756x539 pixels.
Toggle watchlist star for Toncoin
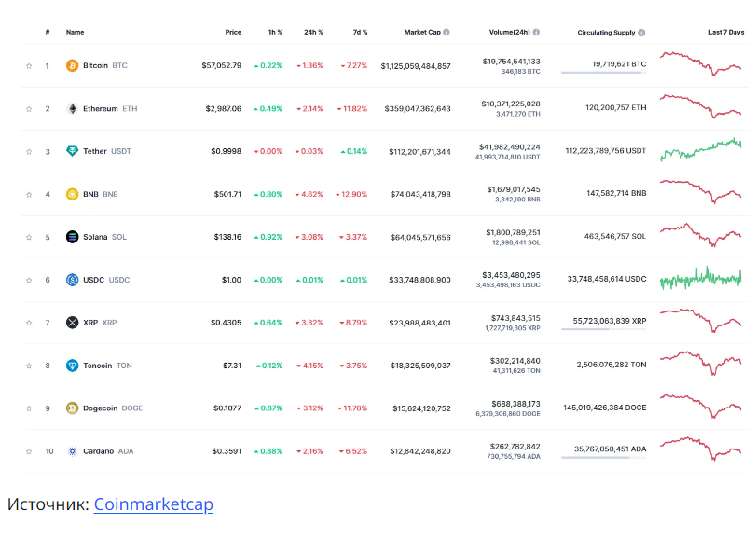coord(29,366)
